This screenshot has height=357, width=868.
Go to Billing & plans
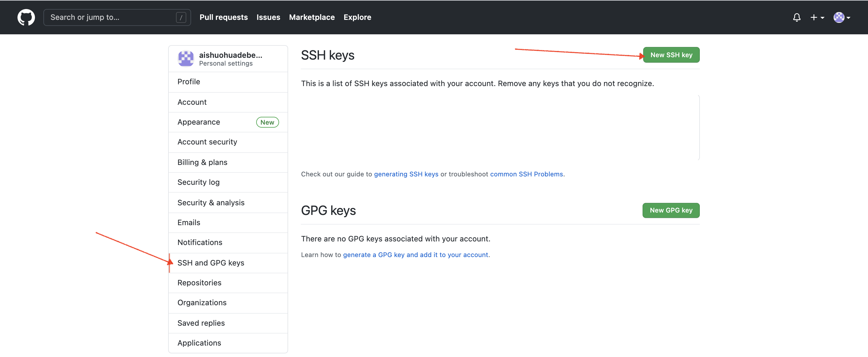tap(228, 163)
